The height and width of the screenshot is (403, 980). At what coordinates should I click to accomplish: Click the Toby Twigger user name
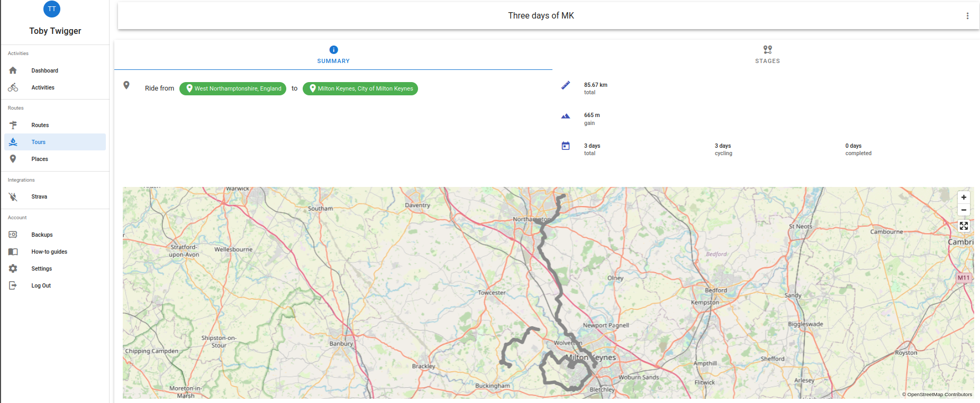55,31
